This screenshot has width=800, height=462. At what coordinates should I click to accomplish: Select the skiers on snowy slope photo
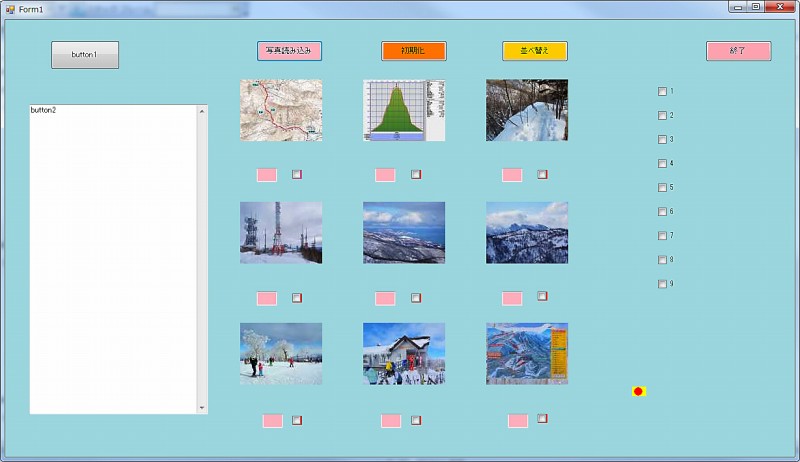[x=281, y=353]
